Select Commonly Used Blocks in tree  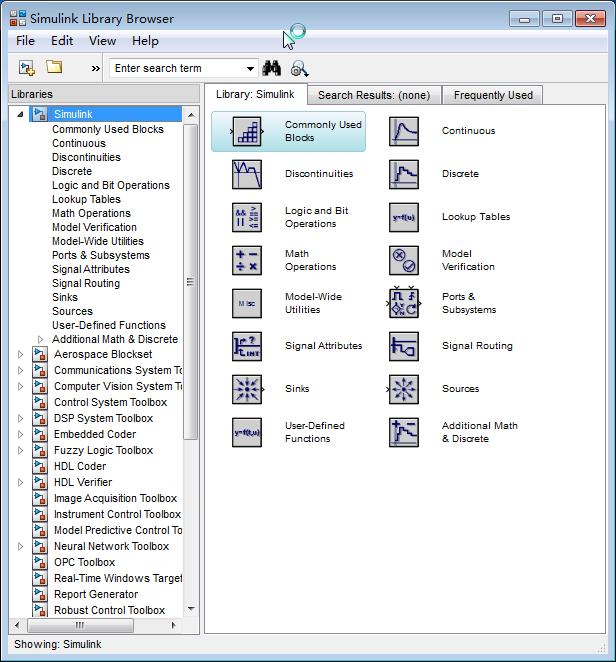tap(108, 129)
